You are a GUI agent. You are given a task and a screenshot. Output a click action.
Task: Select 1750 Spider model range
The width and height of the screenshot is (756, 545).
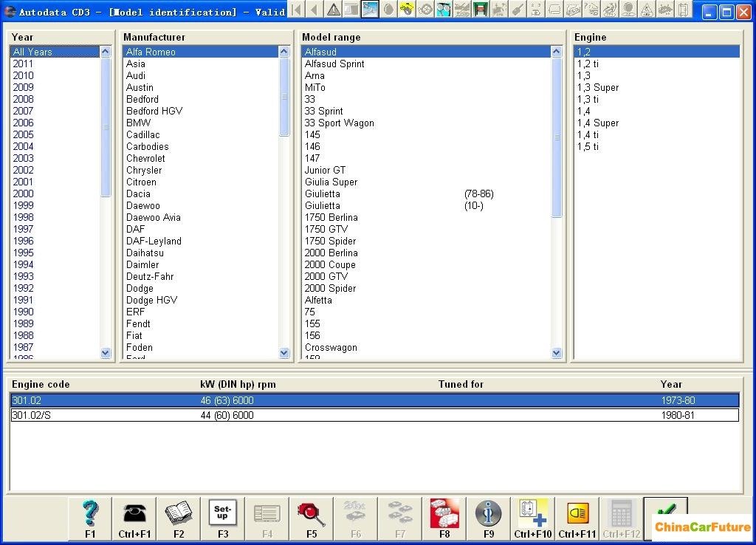pyautogui.click(x=426, y=241)
